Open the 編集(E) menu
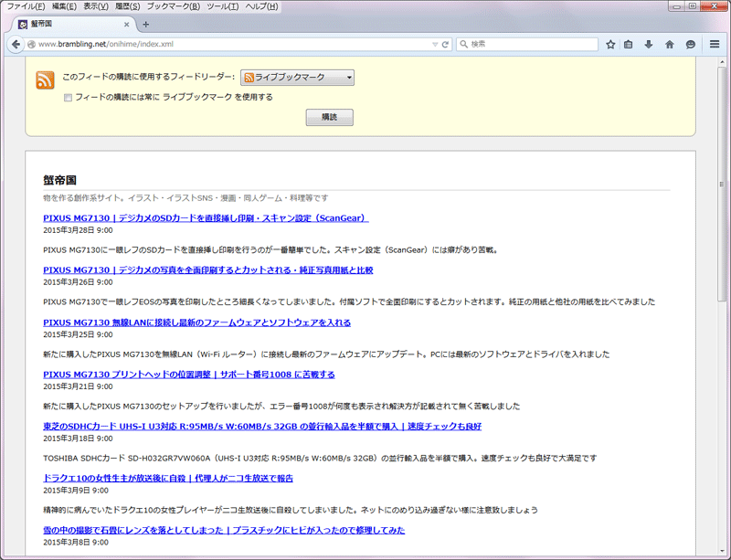 64,6
